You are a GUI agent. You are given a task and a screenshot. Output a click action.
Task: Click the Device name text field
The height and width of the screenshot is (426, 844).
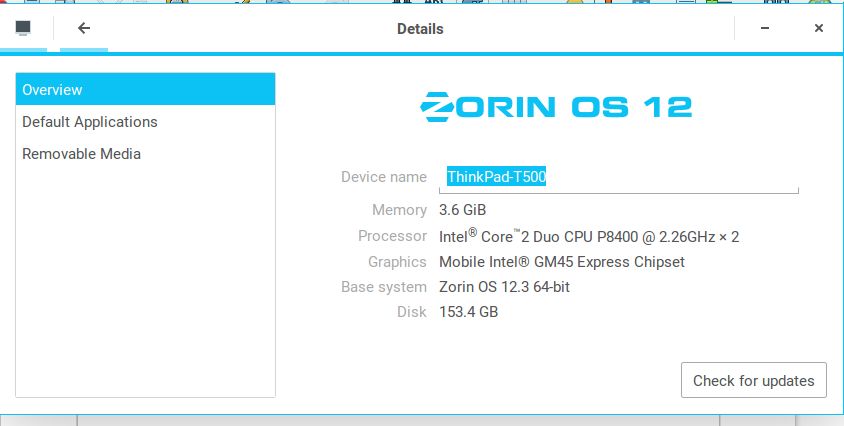coord(618,177)
